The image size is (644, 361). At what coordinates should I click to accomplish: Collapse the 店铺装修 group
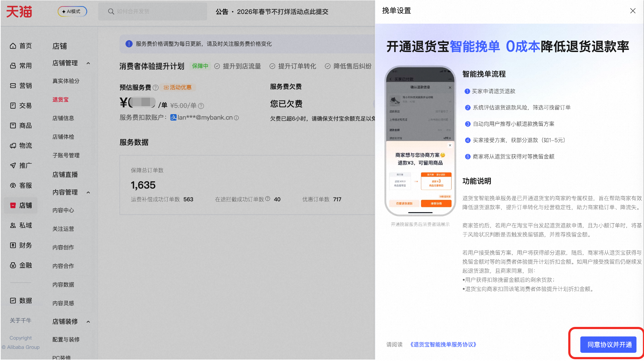click(88, 322)
